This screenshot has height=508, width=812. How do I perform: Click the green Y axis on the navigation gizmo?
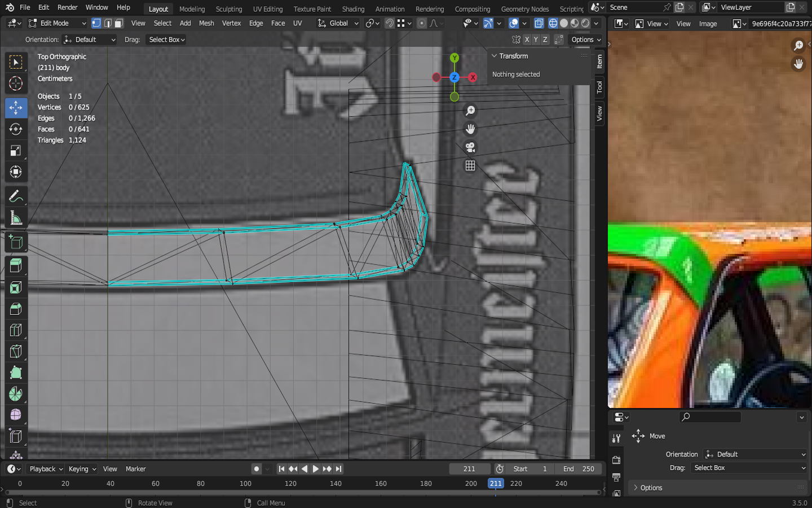tap(454, 58)
